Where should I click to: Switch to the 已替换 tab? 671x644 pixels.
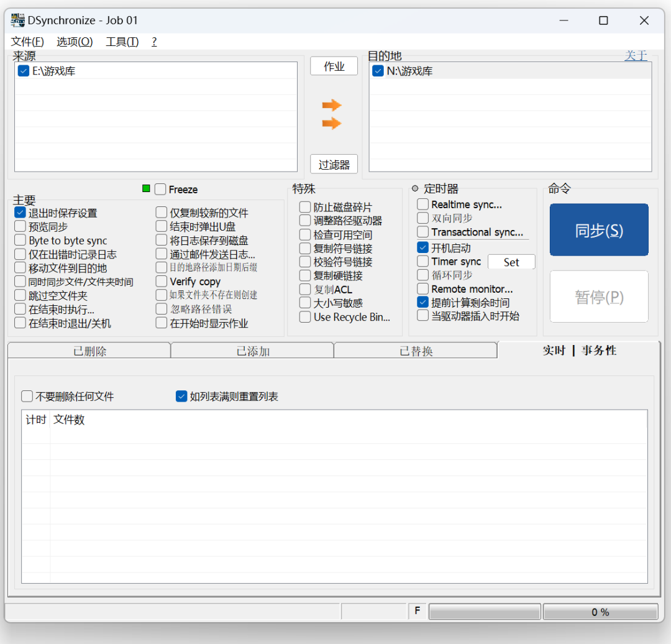click(x=416, y=351)
